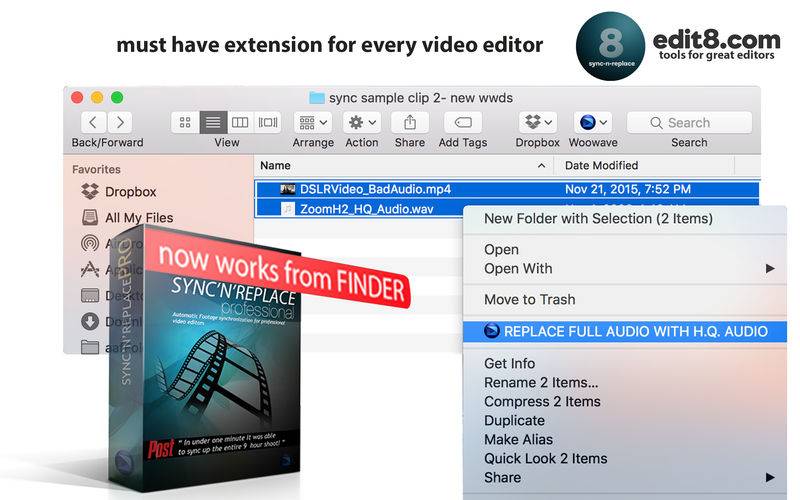Go forward with the Forward arrow button
The height and width of the screenshot is (500, 800).
pyautogui.click(x=119, y=122)
